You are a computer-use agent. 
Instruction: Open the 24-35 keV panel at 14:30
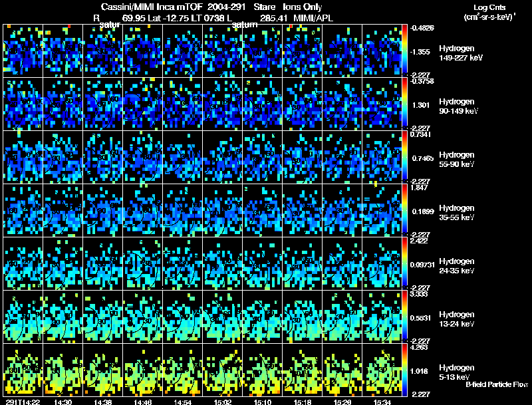pos(63,263)
